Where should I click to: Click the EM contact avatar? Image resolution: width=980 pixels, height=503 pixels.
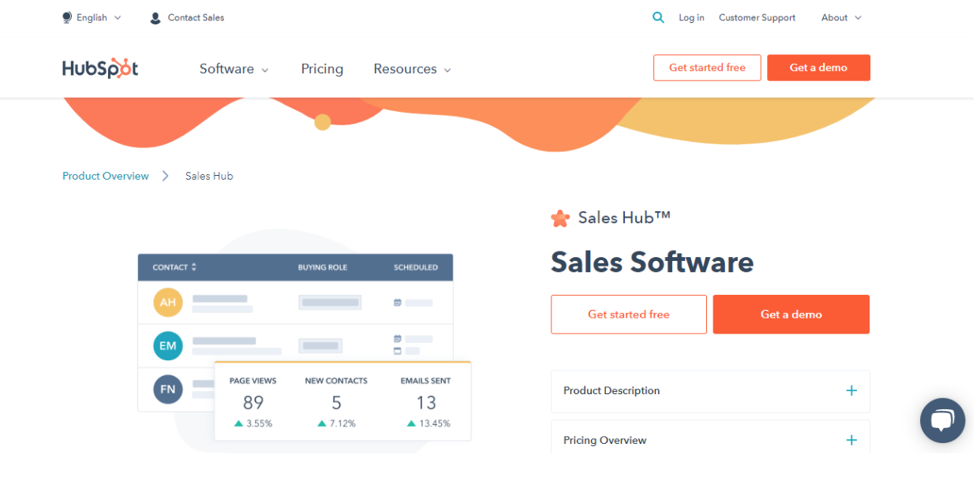tap(168, 345)
